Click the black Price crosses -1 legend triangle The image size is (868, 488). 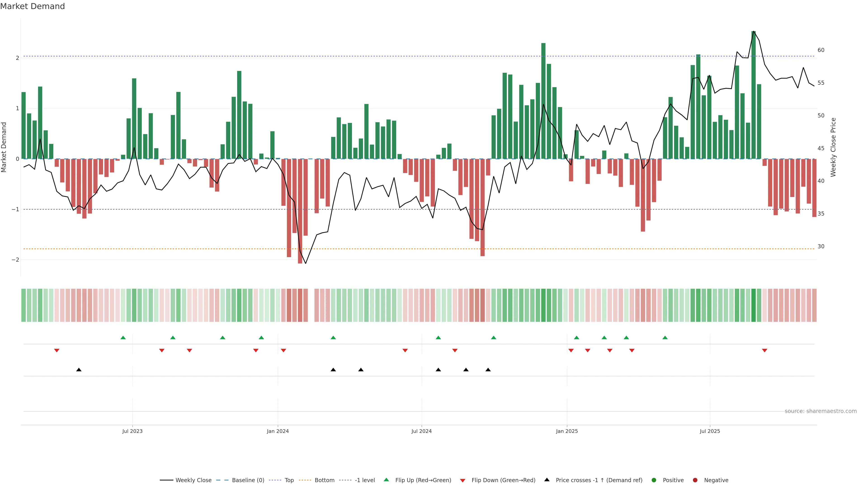(x=547, y=480)
